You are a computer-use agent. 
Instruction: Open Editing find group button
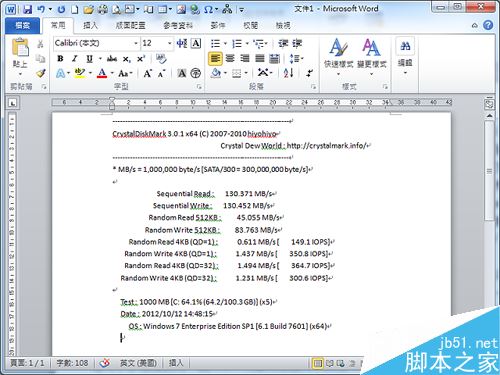tap(405, 56)
